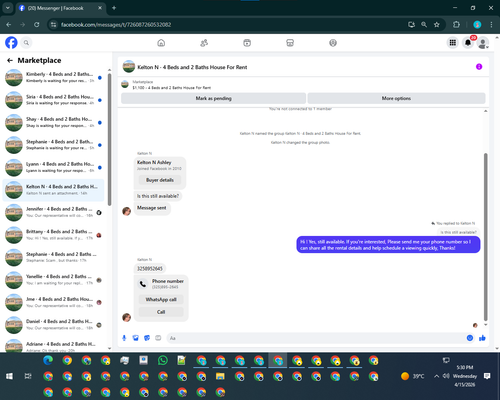
Task: Click the Call button
Action: point(161,312)
